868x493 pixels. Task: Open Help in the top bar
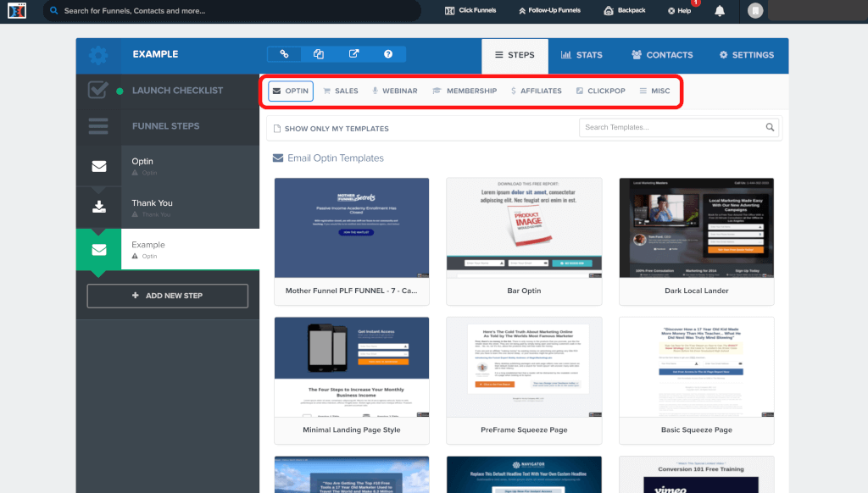(x=679, y=11)
